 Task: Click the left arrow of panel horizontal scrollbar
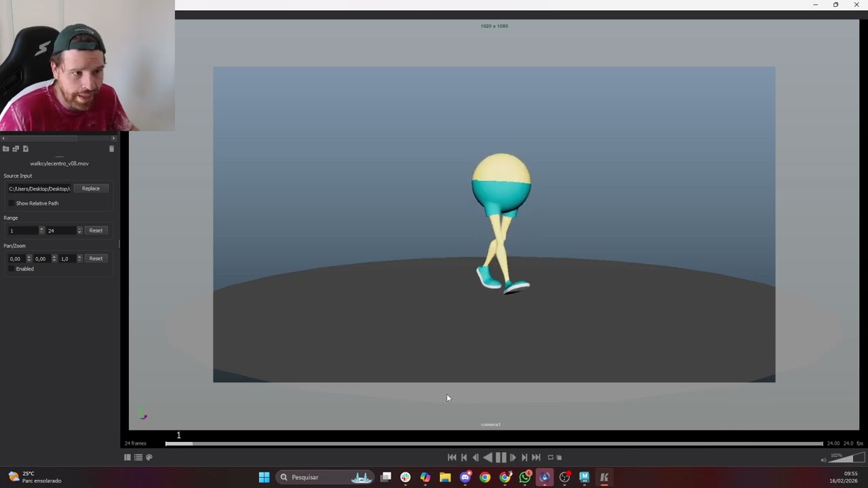tap(3, 138)
